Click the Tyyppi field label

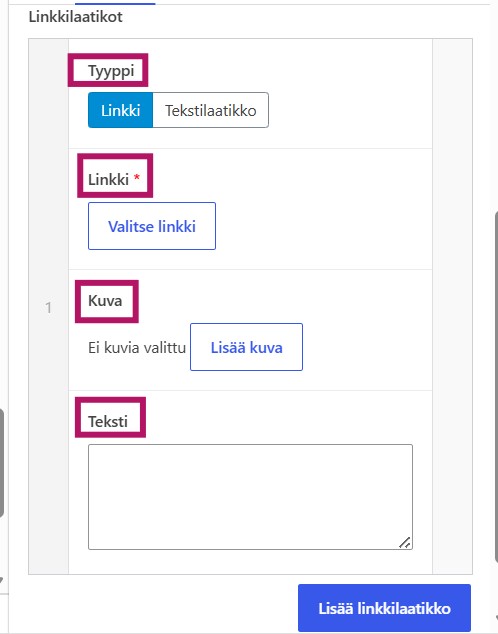pyautogui.click(x=111, y=71)
